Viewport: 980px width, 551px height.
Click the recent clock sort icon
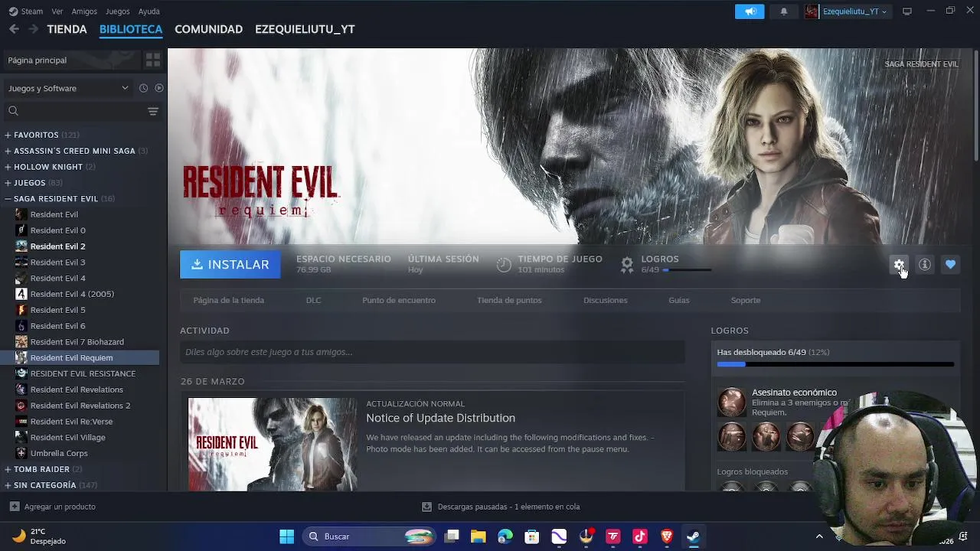coord(143,88)
